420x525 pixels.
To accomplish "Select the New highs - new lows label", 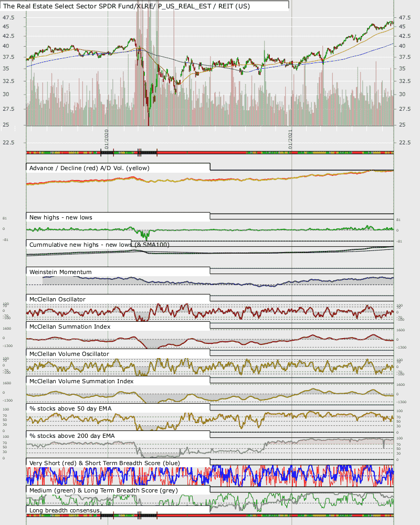I will [x=60, y=217].
